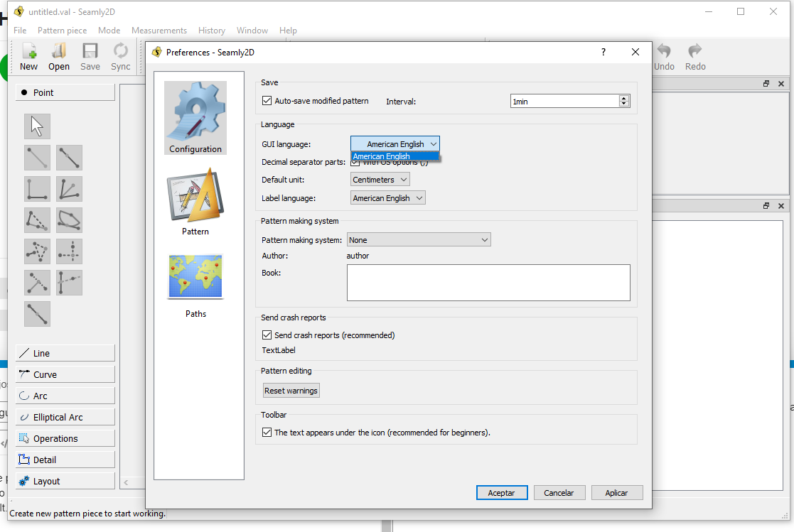Click the Open file toolbar icon
Image resolution: width=794 pixels, height=532 pixels.
59,56
